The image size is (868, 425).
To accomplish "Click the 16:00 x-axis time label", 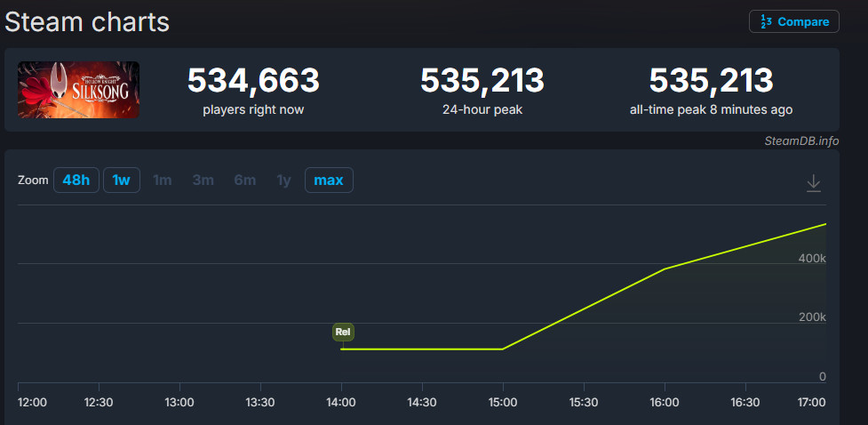I will pyautogui.click(x=665, y=403).
